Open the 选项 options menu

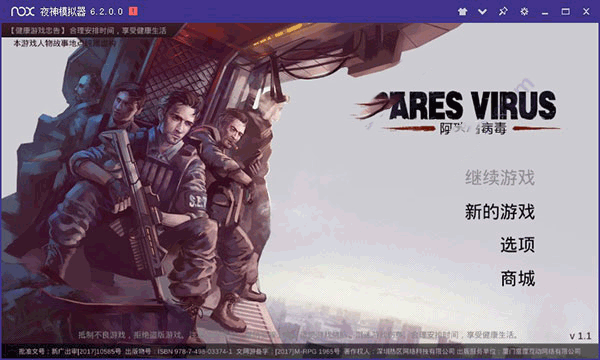pos(517,245)
